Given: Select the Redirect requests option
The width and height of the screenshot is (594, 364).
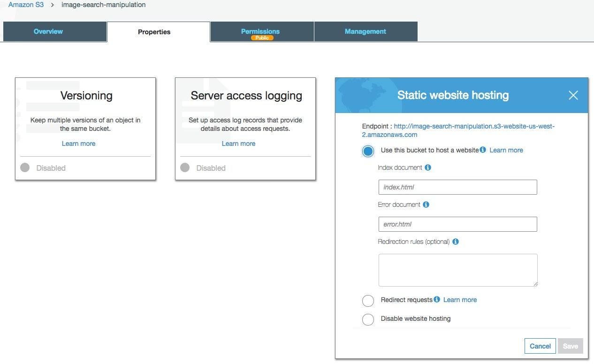Looking at the screenshot, I should point(368,300).
